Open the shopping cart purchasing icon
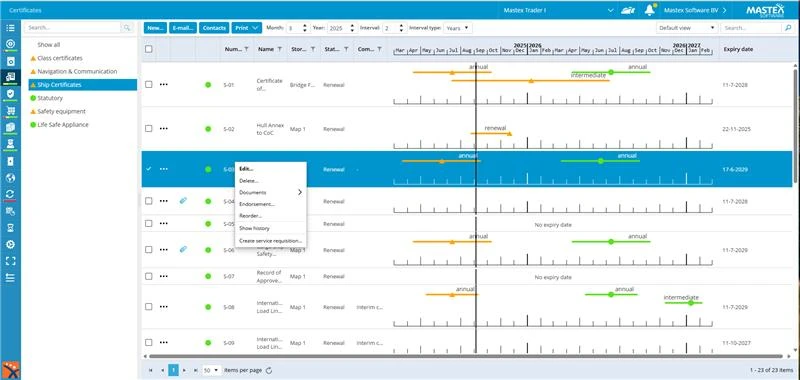 [10, 111]
